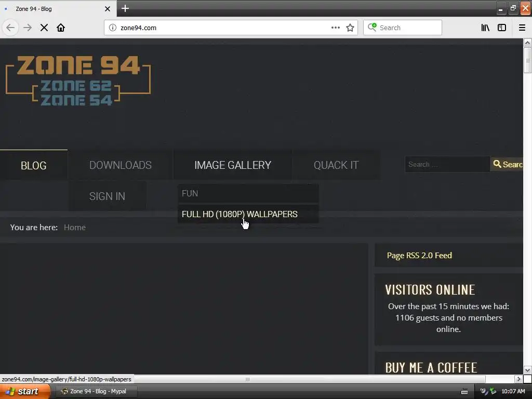The height and width of the screenshot is (399, 532).
Task: Go to the browser home page
Action: [x=61, y=28]
